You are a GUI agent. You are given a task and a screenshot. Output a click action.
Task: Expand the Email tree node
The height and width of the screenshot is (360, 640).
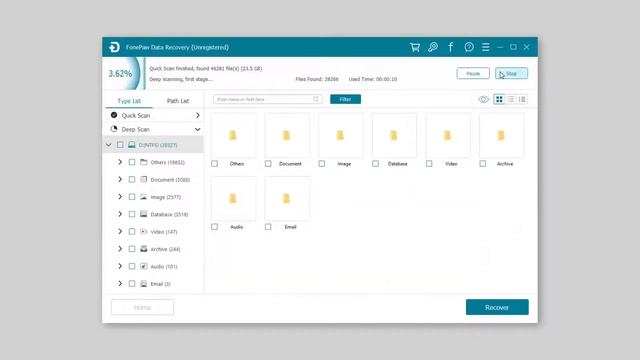[x=120, y=284]
